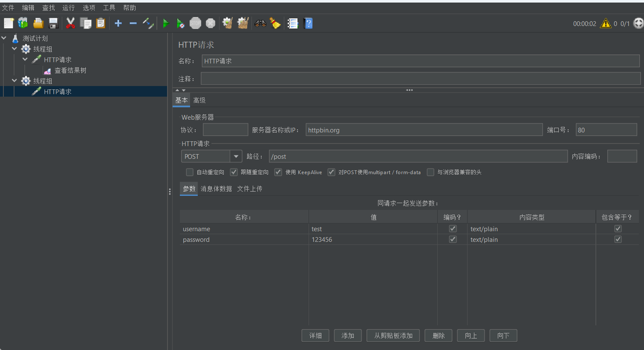Click the 向上 button

point(471,336)
